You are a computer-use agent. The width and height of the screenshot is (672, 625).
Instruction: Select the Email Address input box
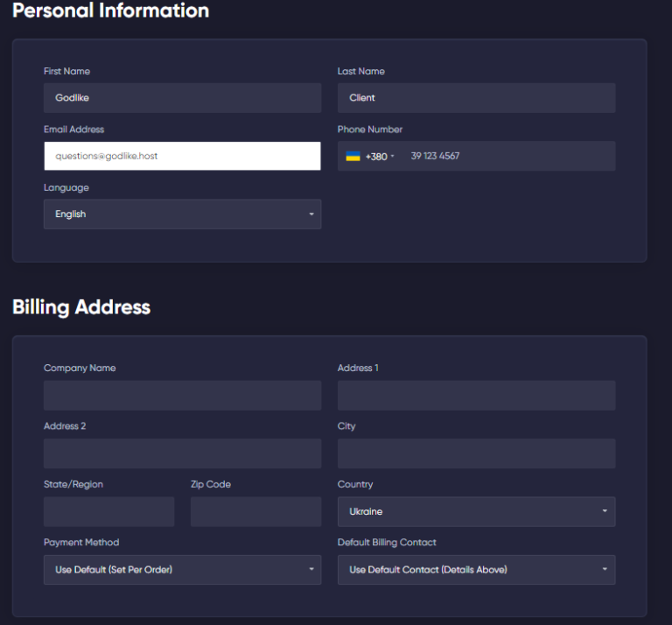[x=182, y=156]
